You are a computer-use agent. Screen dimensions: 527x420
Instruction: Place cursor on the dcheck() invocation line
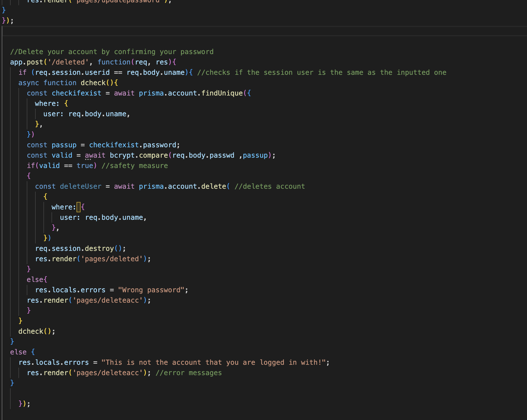(x=36, y=331)
